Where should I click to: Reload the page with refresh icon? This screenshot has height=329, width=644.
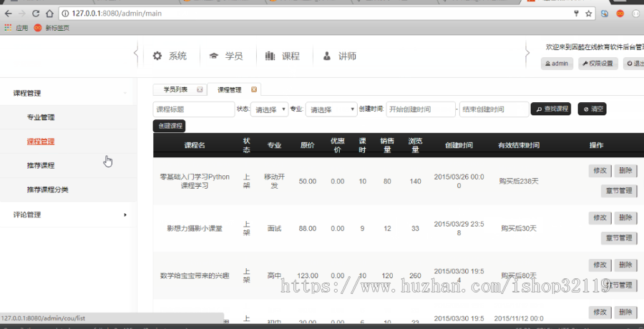[x=36, y=14]
